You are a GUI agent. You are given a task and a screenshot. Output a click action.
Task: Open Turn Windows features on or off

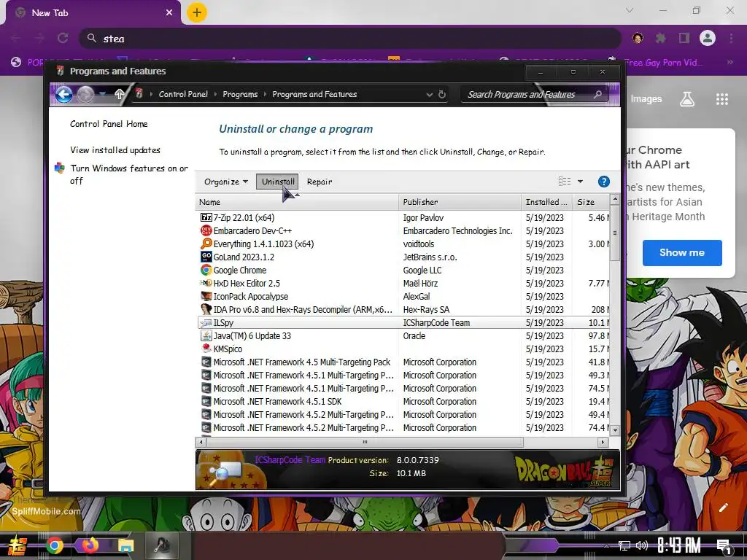pyautogui.click(x=128, y=174)
